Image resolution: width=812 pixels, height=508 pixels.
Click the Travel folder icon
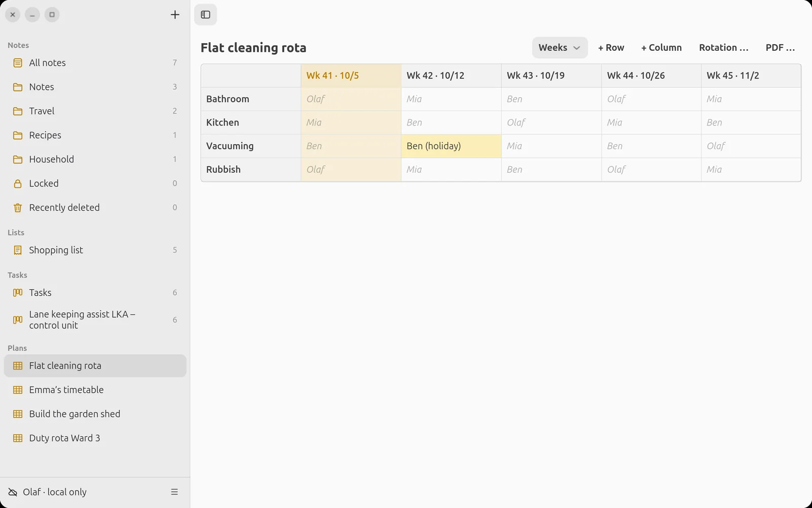point(18,111)
